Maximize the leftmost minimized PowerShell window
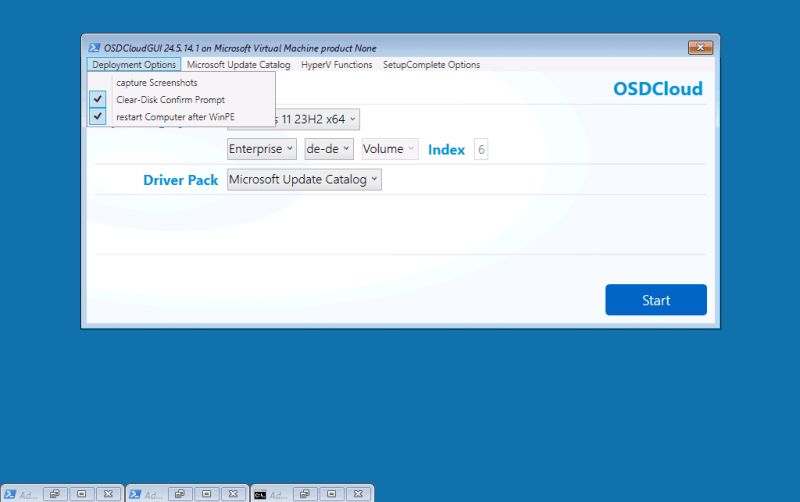Viewport: 800px width, 502px height. coord(81,494)
